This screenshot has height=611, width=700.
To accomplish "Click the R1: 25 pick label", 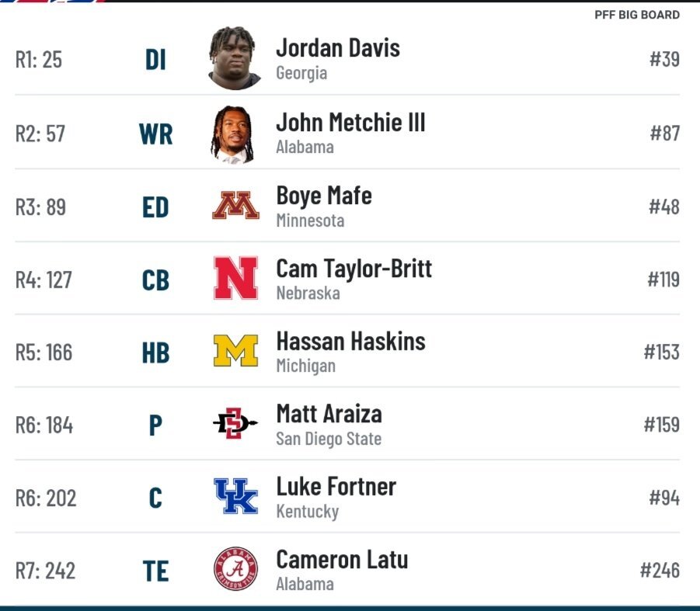I will 39,59.
